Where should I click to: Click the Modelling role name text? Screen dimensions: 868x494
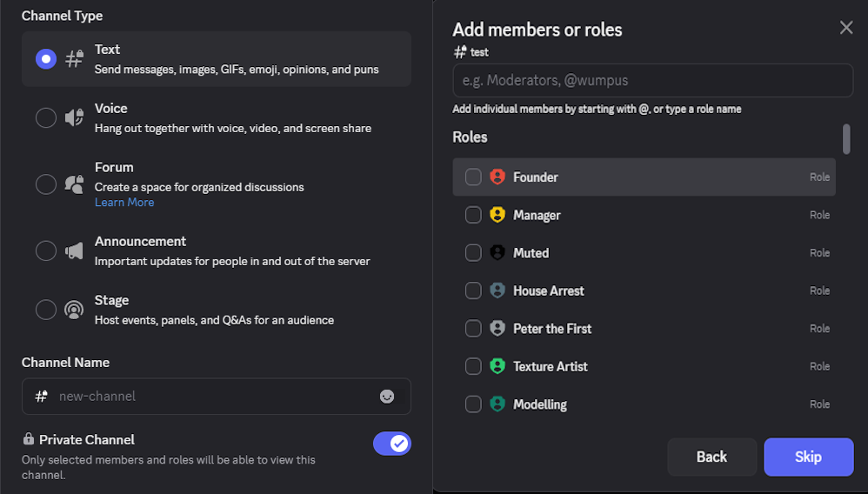[540, 404]
